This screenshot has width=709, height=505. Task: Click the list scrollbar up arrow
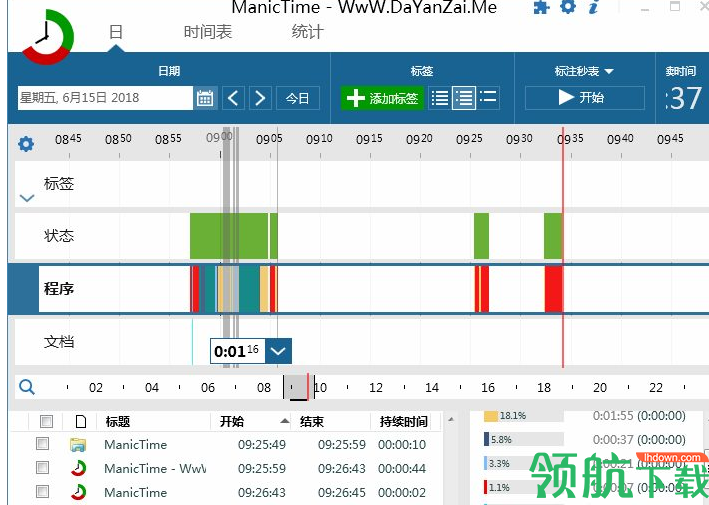tap(451, 420)
